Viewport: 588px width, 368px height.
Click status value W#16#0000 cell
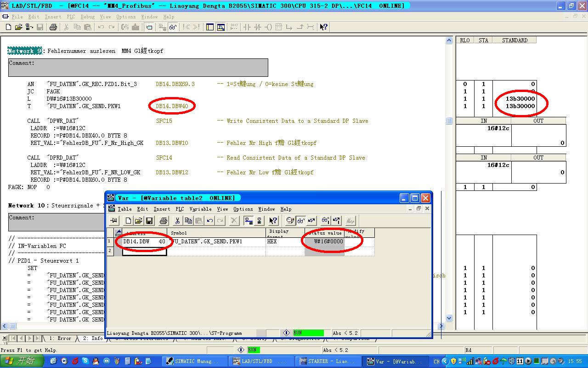click(x=324, y=241)
